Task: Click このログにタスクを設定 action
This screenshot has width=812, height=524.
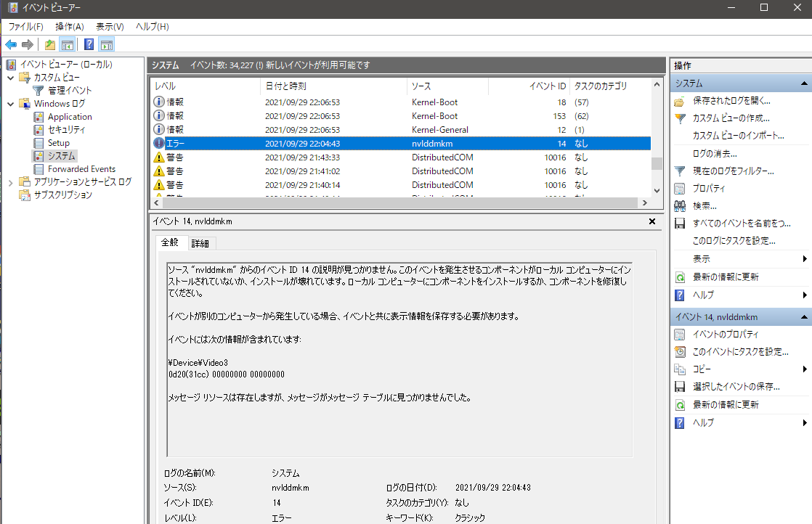Action: [734, 241]
